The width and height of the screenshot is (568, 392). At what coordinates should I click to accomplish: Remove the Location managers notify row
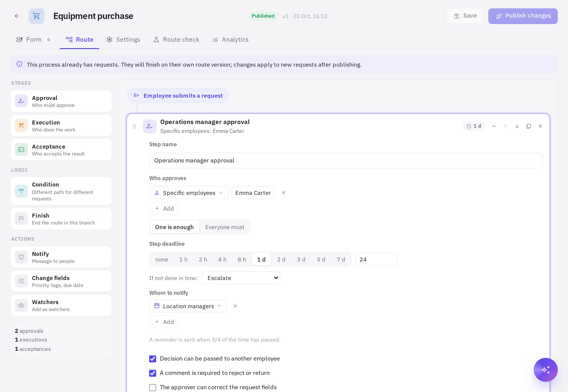235,306
